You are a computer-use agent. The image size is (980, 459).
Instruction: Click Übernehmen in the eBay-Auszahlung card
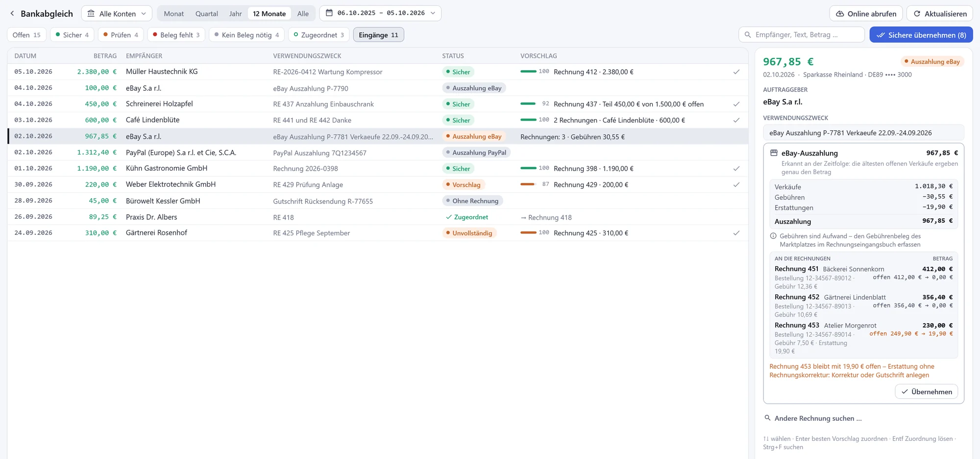pos(926,392)
